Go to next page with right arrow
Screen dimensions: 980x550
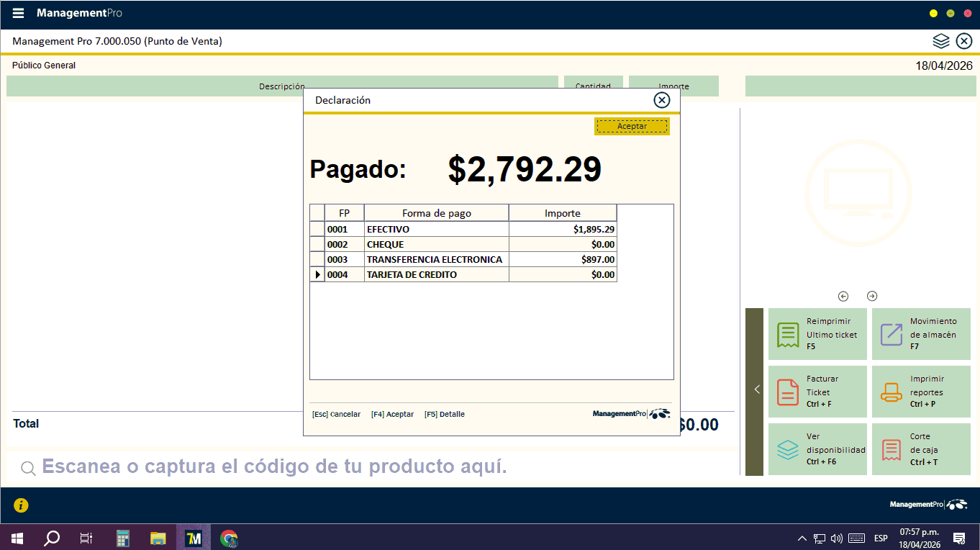tap(872, 296)
